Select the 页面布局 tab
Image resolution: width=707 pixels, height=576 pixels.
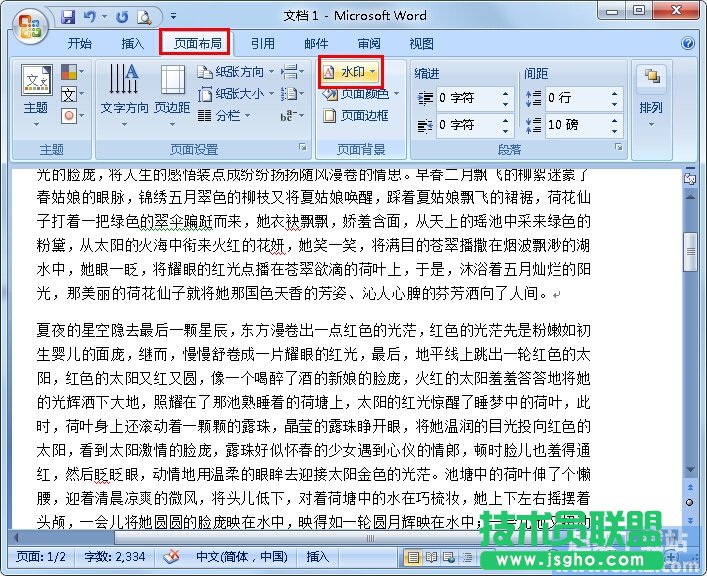[x=197, y=43]
